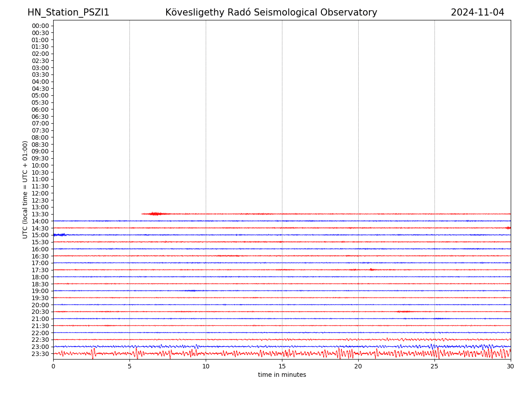
Task: Click the small red event on 17:30 trace
Action: tap(372, 270)
